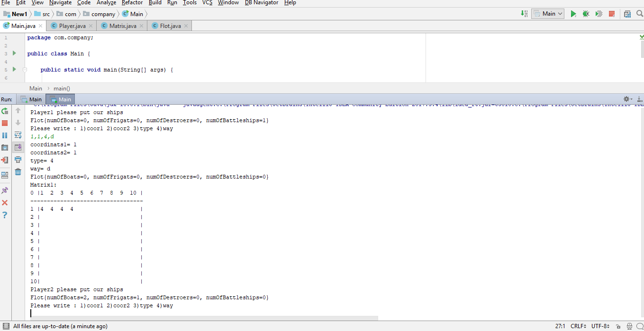The height and width of the screenshot is (331, 644).
Task: Click the console input line
Action: (204, 313)
